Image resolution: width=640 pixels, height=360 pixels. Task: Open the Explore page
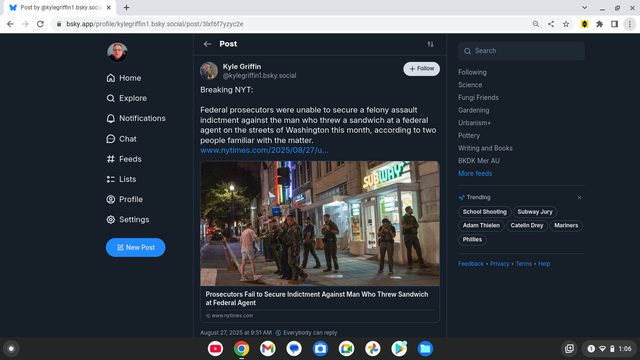click(127, 98)
